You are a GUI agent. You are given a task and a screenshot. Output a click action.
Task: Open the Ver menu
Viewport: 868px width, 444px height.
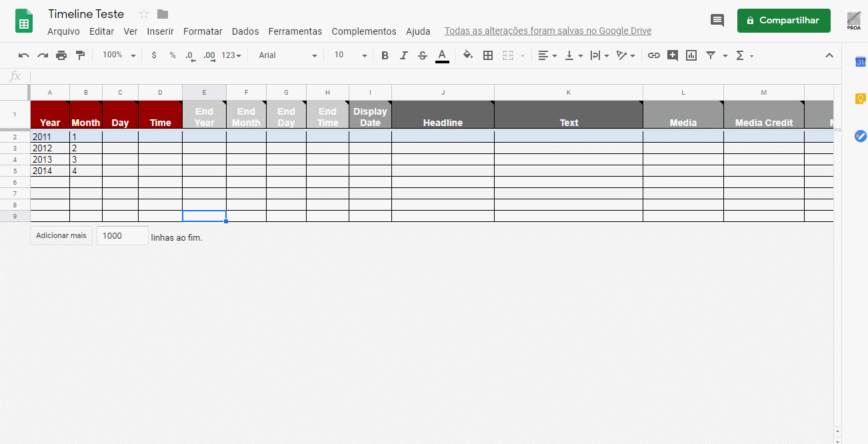click(131, 31)
